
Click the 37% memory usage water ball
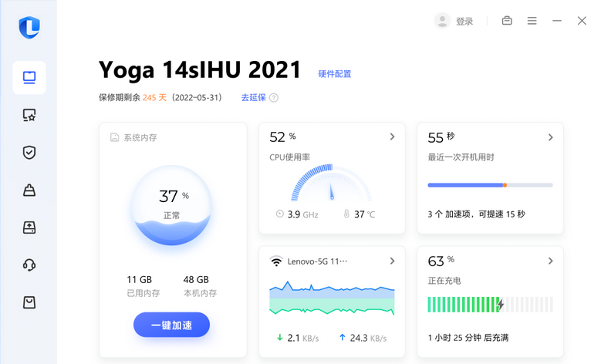pyautogui.click(x=173, y=204)
